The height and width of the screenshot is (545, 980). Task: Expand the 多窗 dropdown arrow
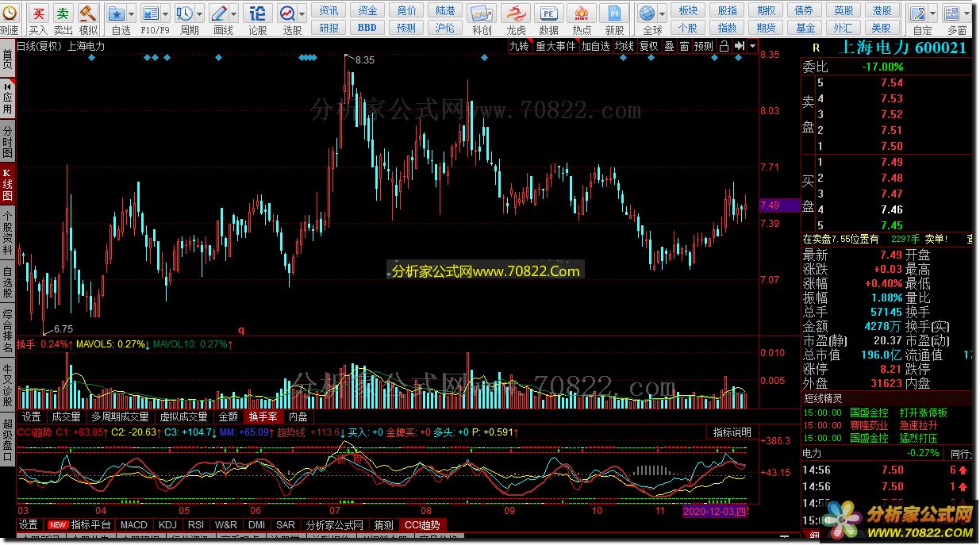coord(968,14)
